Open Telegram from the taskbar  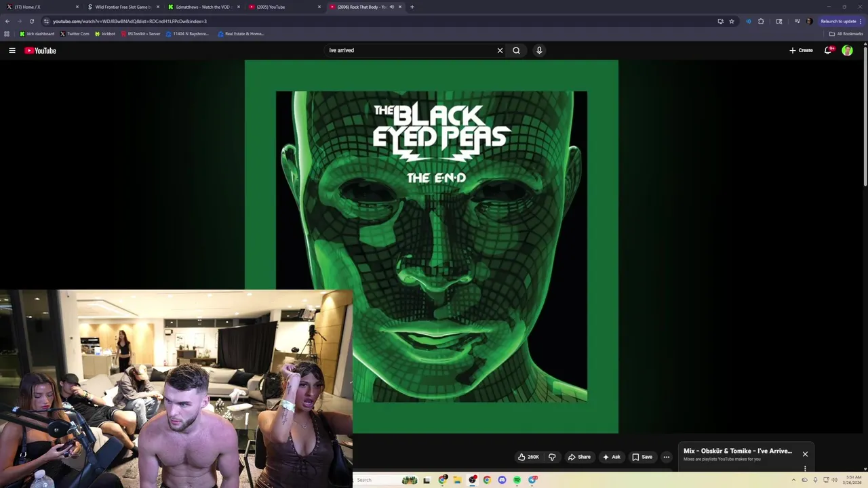click(x=532, y=480)
